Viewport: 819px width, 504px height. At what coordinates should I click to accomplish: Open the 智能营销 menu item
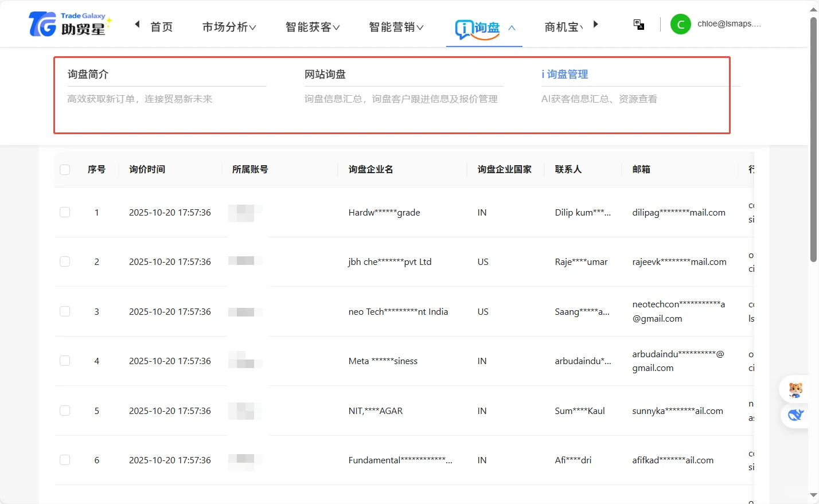396,26
